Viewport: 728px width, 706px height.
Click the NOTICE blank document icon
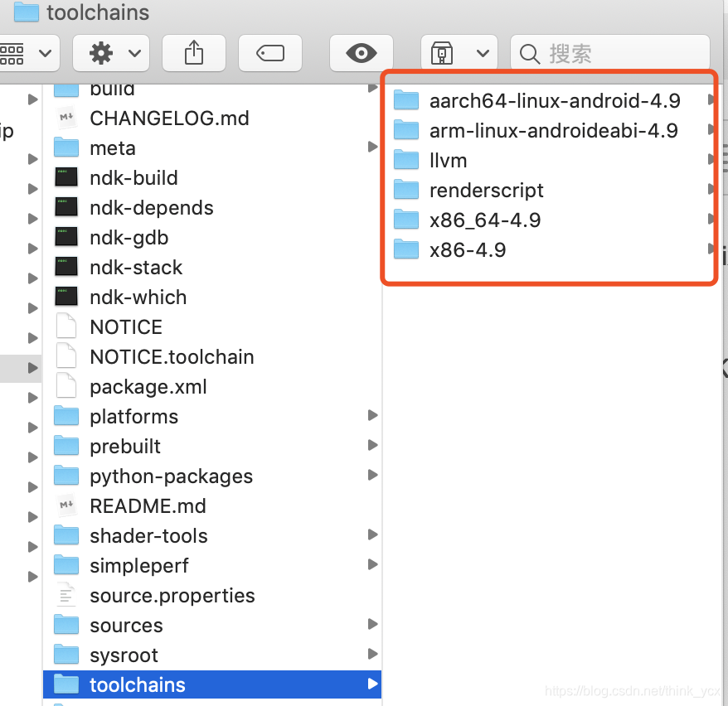point(66,326)
